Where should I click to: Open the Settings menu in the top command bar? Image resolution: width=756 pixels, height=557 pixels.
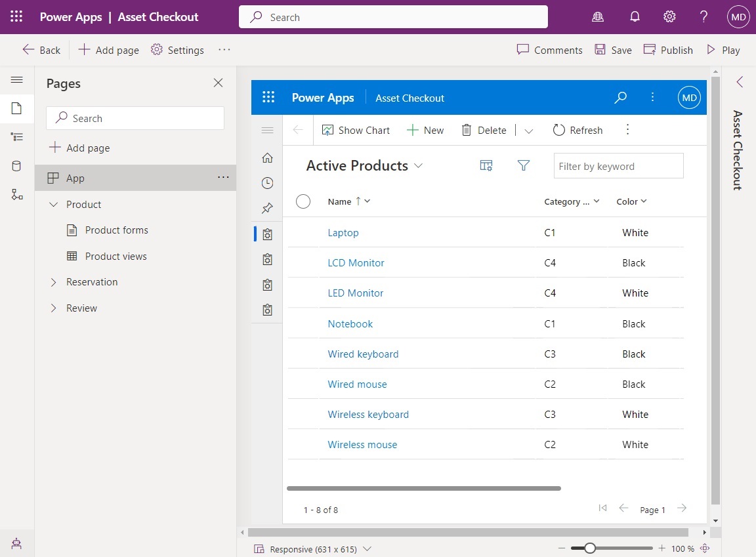click(177, 50)
